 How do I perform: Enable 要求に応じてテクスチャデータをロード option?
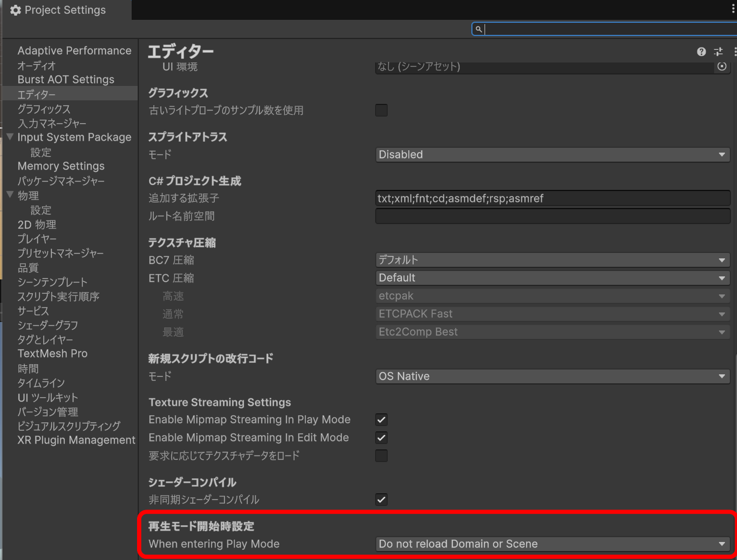[x=381, y=455]
